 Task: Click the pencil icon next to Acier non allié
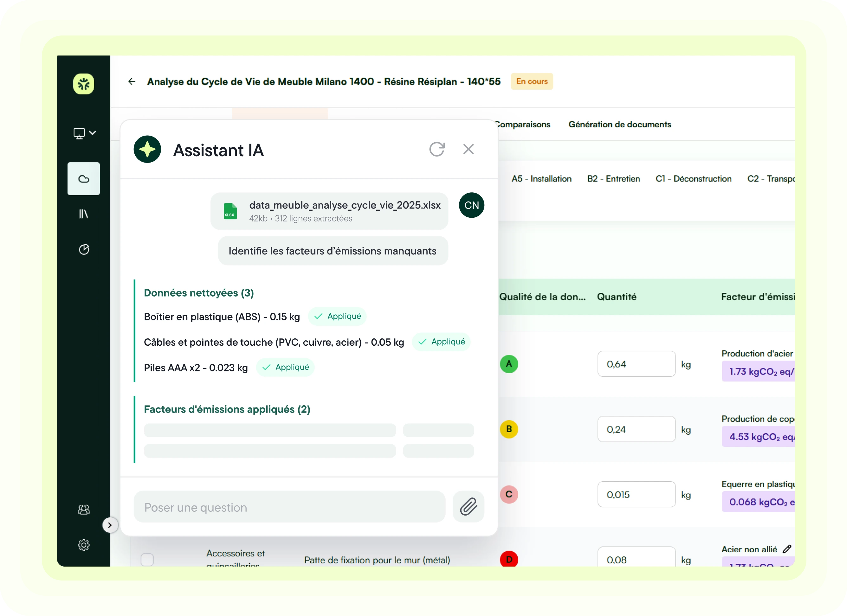(x=787, y=549)
